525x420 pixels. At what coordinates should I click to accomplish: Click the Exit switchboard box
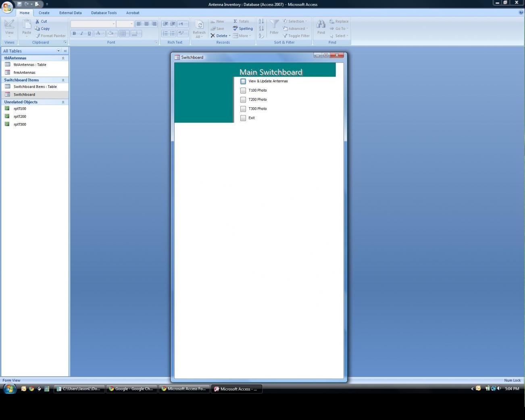(x=243, y=118)
